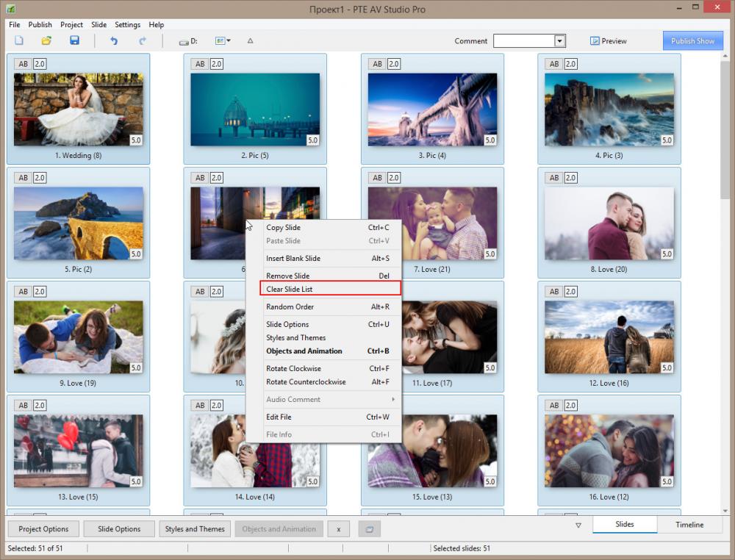Click the scrollbar down arrow
Image resolution: width=735 pixels, height=560 pixels.
(725, 511)
